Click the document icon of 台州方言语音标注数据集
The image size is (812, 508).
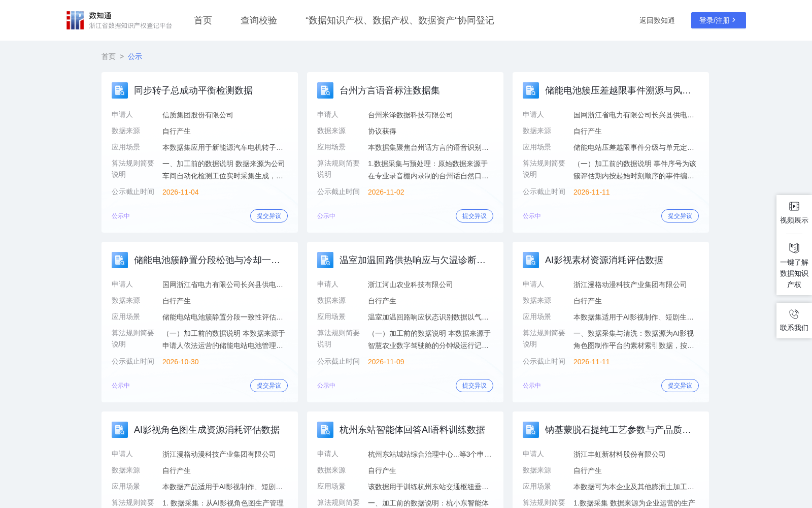point(325,90)
